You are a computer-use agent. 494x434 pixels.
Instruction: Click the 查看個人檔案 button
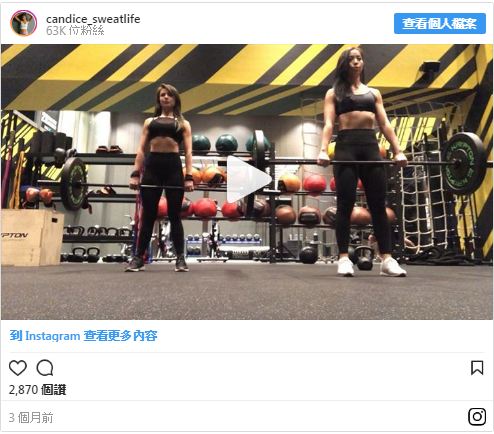click(x=440, y=24)
